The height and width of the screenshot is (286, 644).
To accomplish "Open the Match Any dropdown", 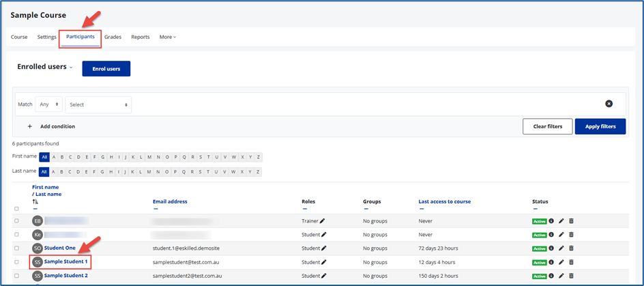I will point(48,104).
